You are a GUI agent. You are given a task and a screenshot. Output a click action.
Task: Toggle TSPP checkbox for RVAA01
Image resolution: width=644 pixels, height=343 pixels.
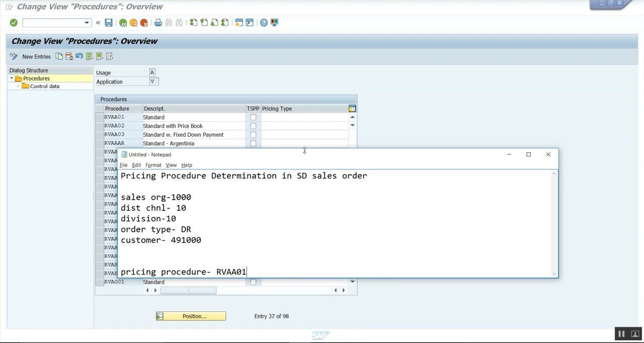(253, 117)
